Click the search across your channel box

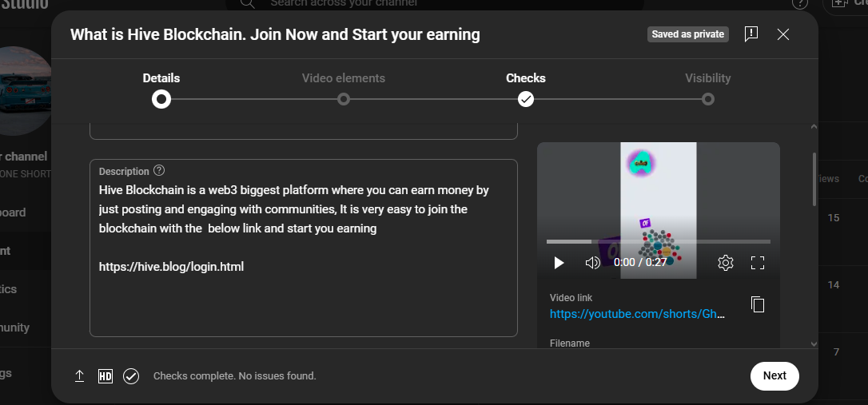(435, 5)
